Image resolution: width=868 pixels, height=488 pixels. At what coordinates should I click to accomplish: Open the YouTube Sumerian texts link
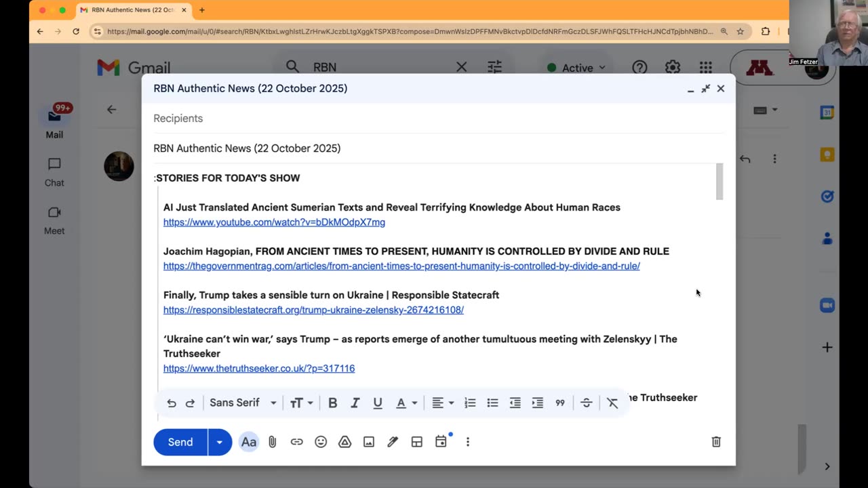click(x=274, y=222)
